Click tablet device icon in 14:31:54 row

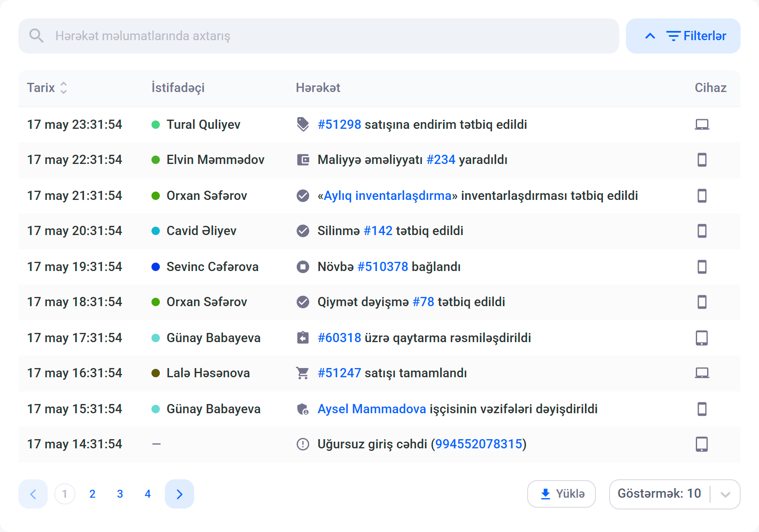[x=702, y=444]
